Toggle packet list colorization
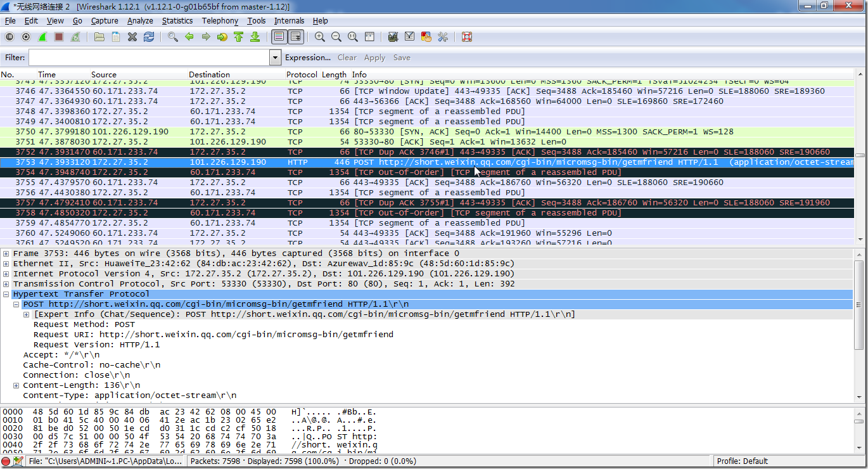Viewport: 868px width, 469px height. tap(279, 37)
